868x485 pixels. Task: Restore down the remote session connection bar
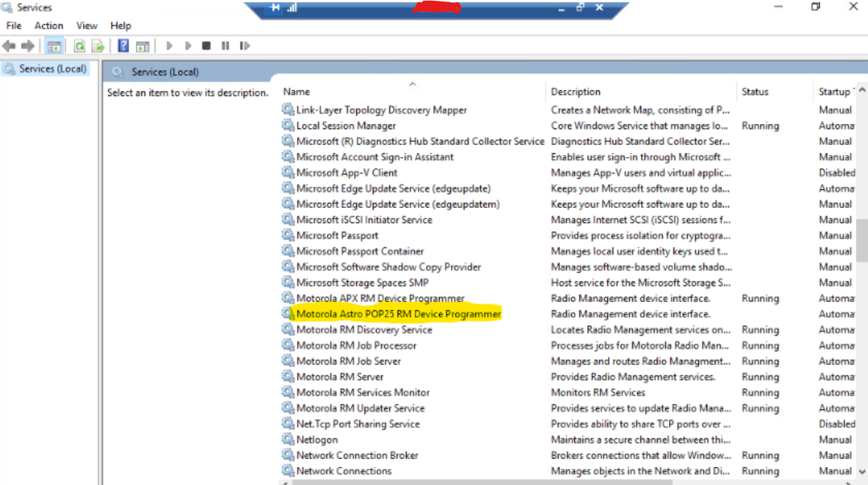click(x=580, y=8)
